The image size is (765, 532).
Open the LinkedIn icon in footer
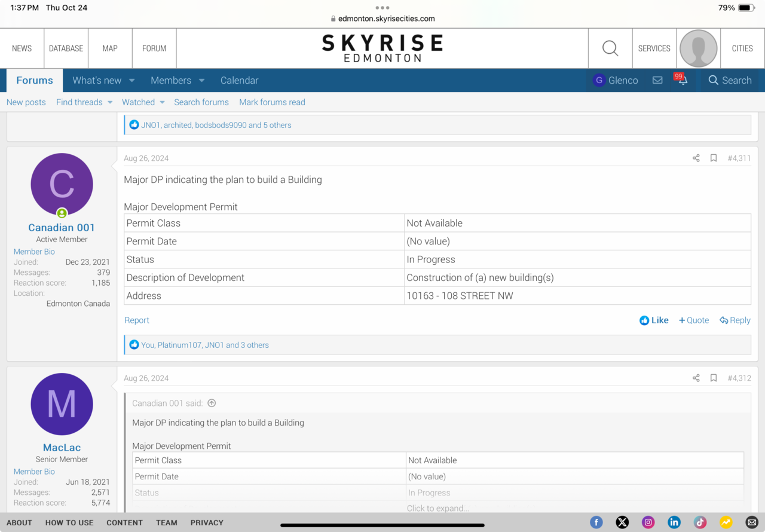coord(674,522)
